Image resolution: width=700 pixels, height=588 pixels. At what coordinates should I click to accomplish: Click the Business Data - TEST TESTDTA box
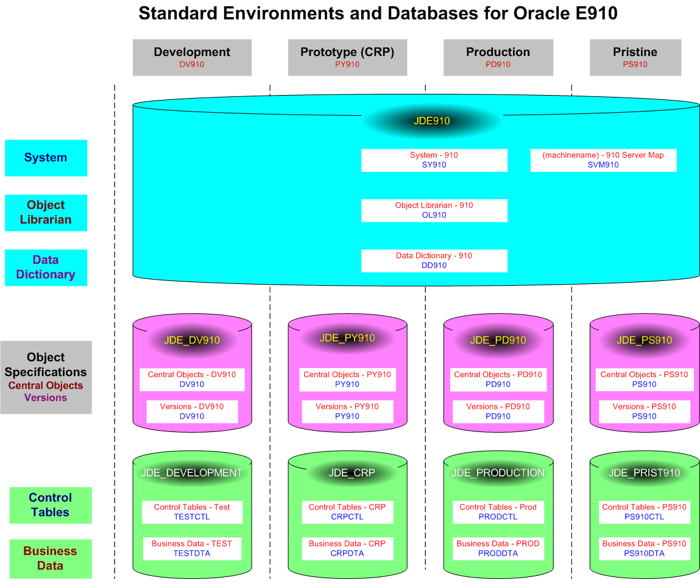tap(192, 549)
